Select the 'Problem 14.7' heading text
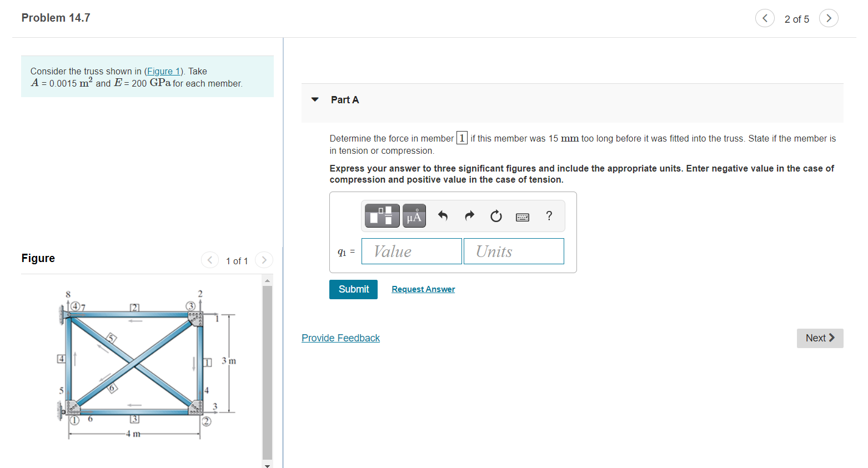 56,18
